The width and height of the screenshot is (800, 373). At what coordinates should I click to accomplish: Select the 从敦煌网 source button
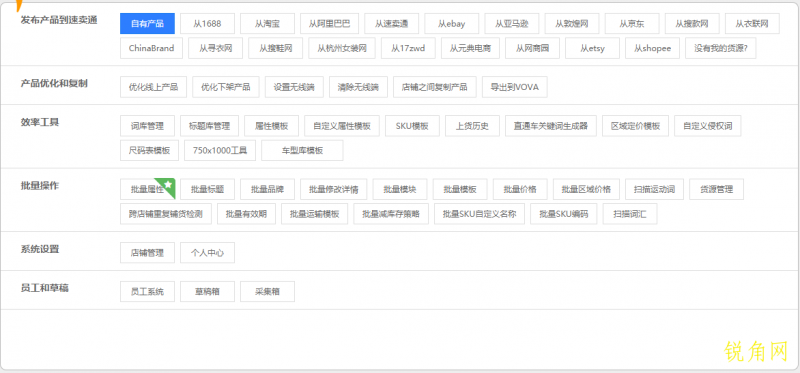click(572, 23)
